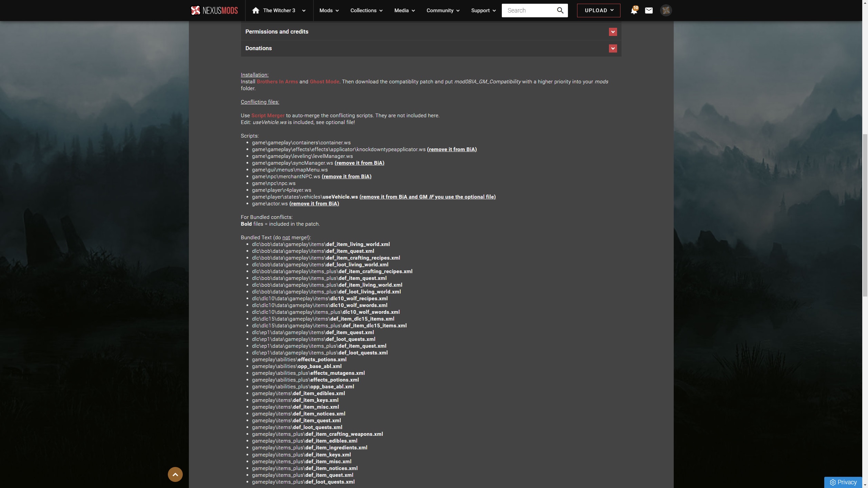Expand the Permissions and credits section
Viewport: 868px width, 488px height.
point(613,32)
